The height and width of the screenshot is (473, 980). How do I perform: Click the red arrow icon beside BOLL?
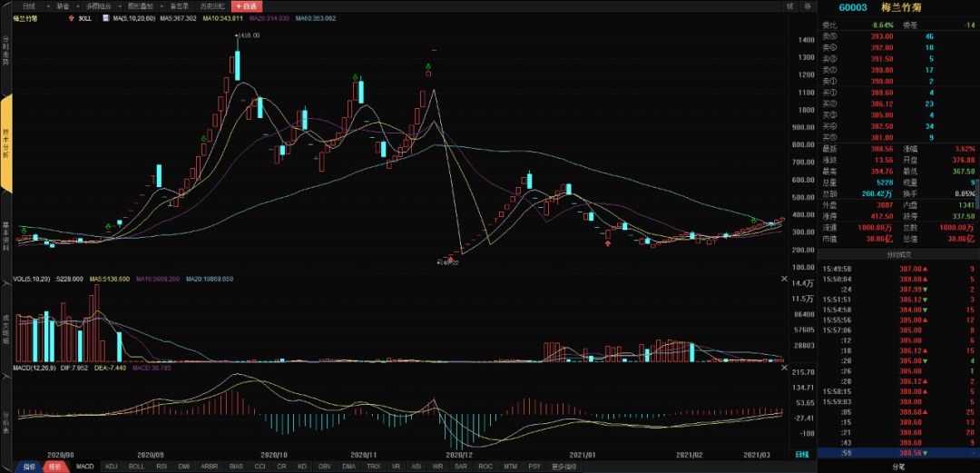(x=72, y=18)
